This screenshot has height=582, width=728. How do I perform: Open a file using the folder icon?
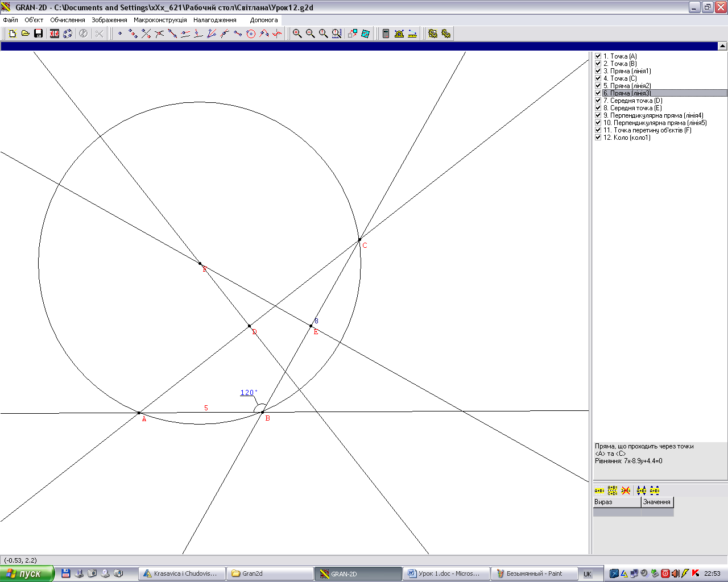tap(25, 34)
